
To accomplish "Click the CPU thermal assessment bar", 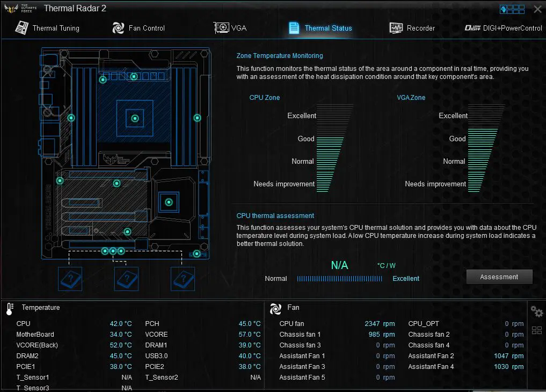I will [x=339, y=279].
